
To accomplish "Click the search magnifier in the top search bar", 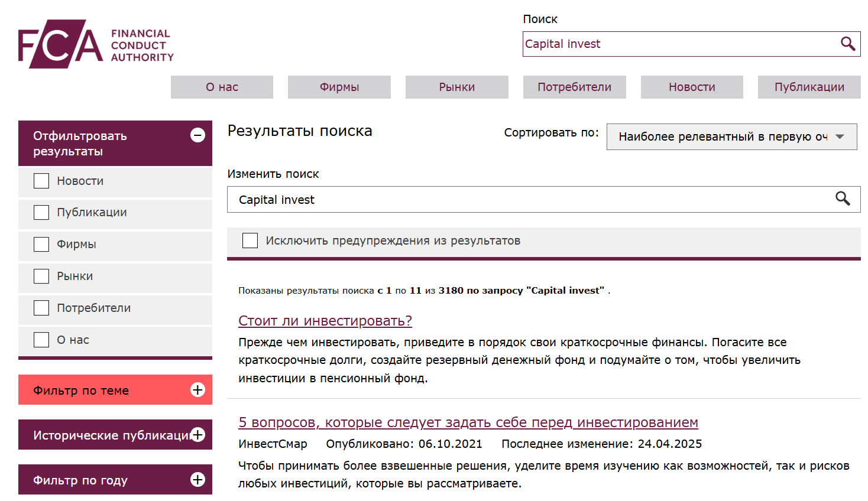I will pyautogui.click(x=848, y=44).
